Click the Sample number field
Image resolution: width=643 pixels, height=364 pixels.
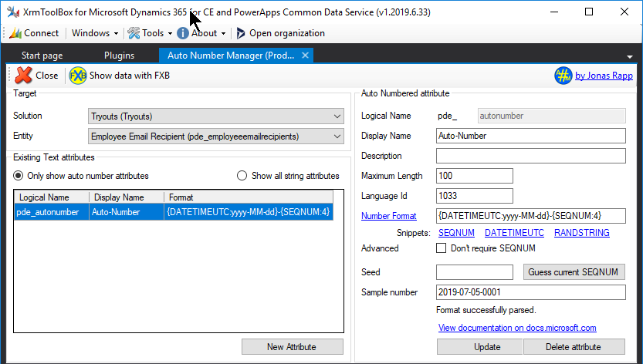coord(531,292)
